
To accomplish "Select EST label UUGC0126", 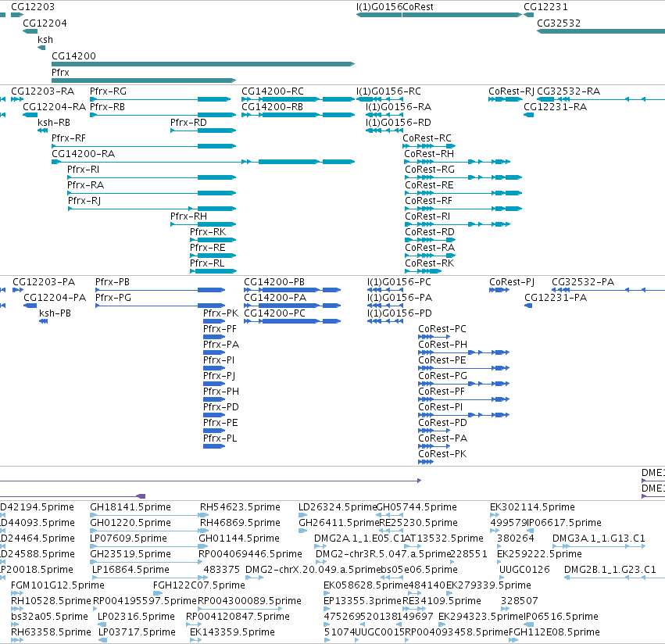I will [524, 570].
